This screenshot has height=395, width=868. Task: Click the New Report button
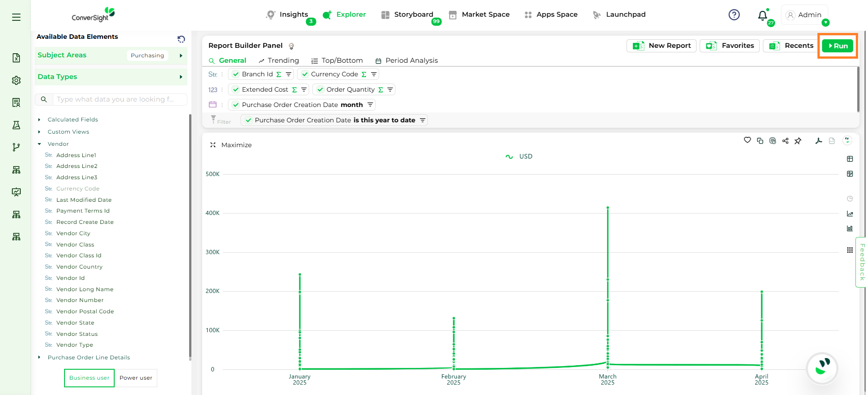pyautogui.click(x=662, y=46)
